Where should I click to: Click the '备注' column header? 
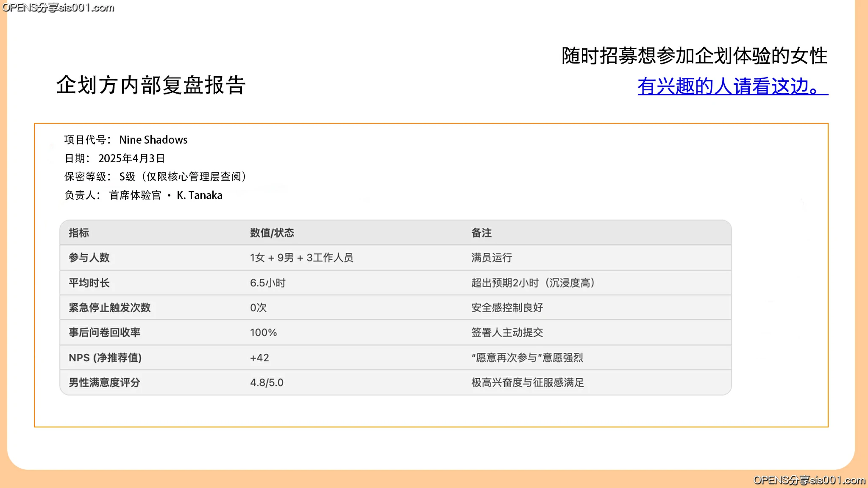click(481, 233)
